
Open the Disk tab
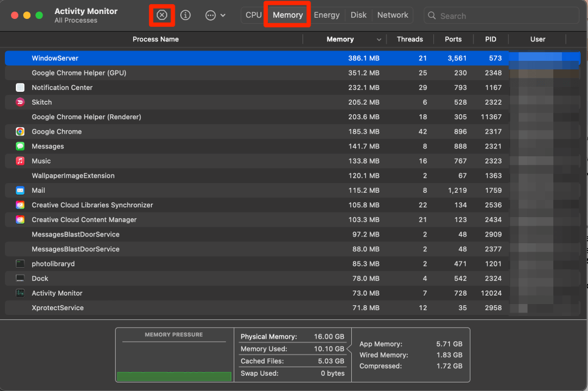tap(359, 15)
